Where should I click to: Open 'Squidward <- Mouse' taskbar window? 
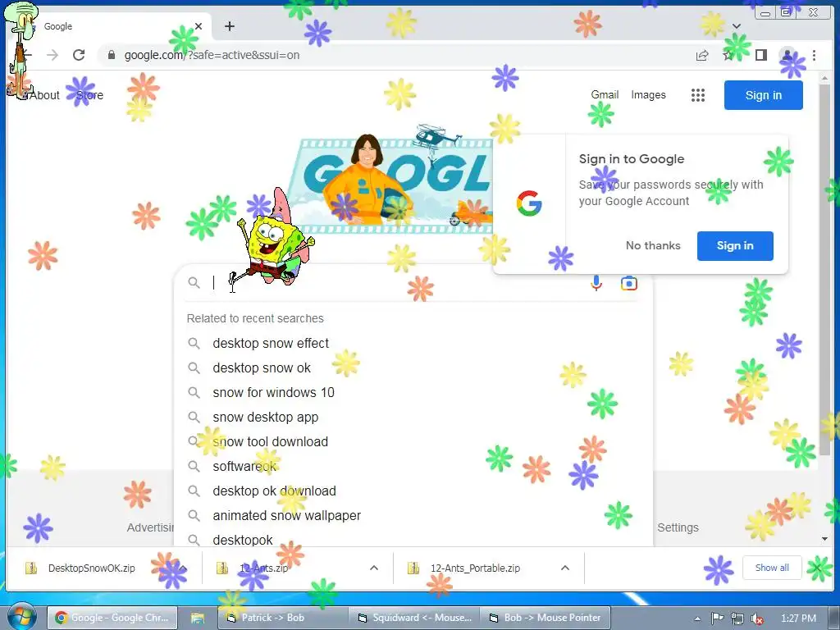[414, 618]
